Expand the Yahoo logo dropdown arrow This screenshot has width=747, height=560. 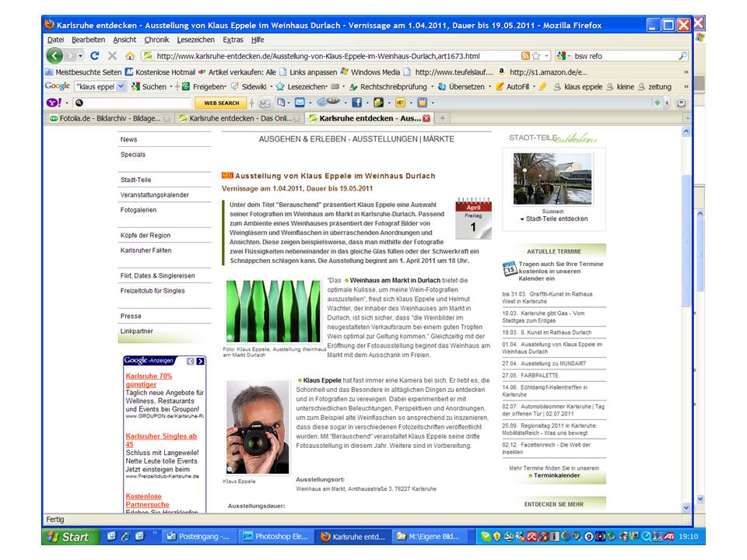67,103
